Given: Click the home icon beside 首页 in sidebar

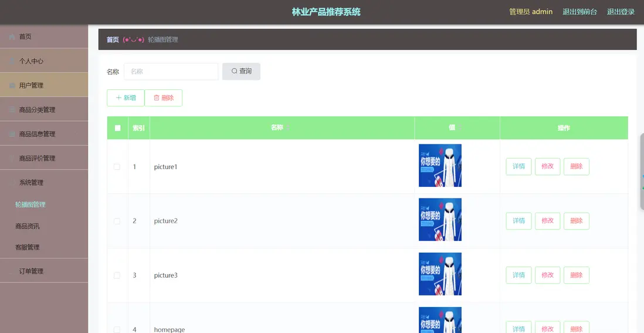Looking at the screenshot, I should [x=12, y=37].
